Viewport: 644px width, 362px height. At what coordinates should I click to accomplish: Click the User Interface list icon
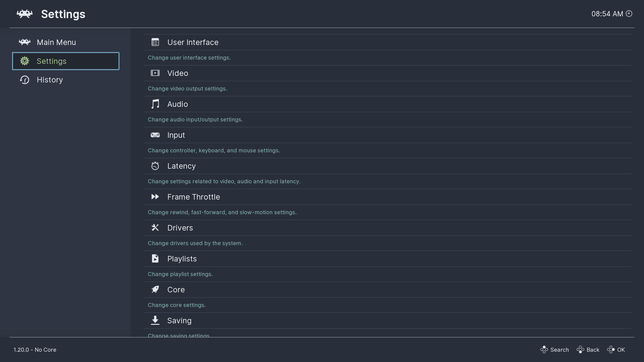click(155, 42)
